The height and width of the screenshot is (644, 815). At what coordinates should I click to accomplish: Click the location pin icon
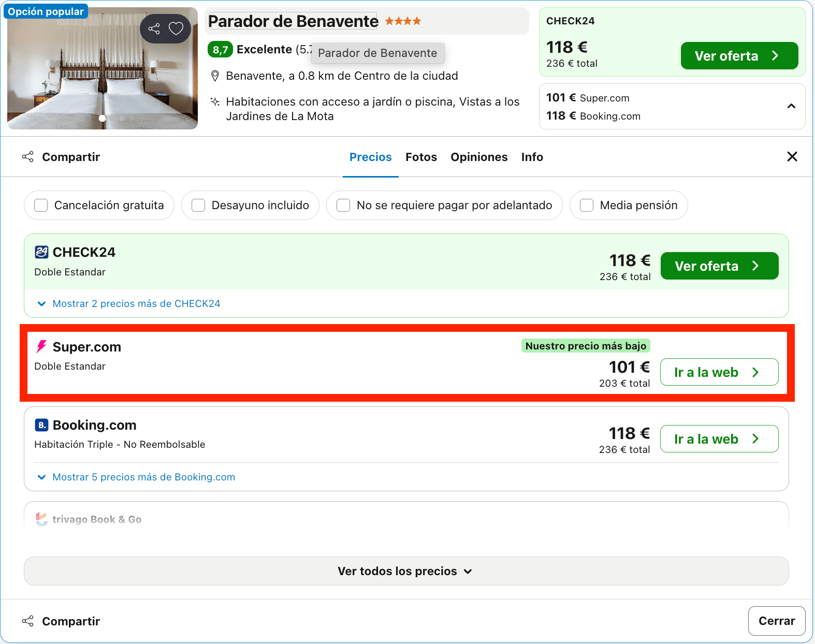pos(215,76)
